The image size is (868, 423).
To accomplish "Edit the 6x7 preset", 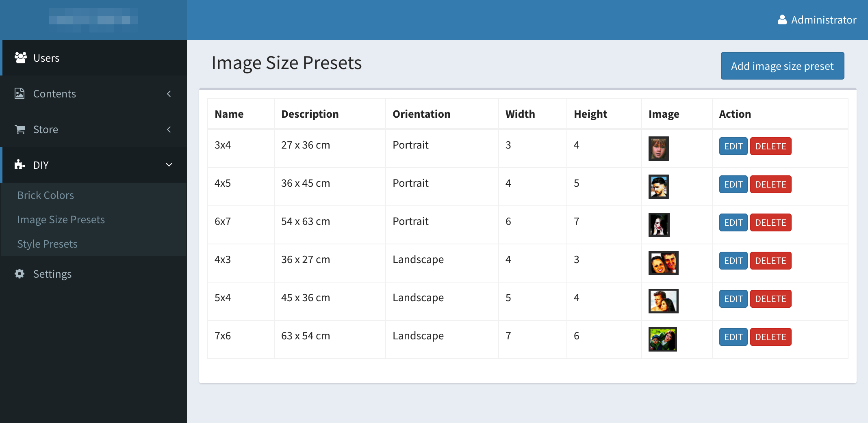I will 733,222.
